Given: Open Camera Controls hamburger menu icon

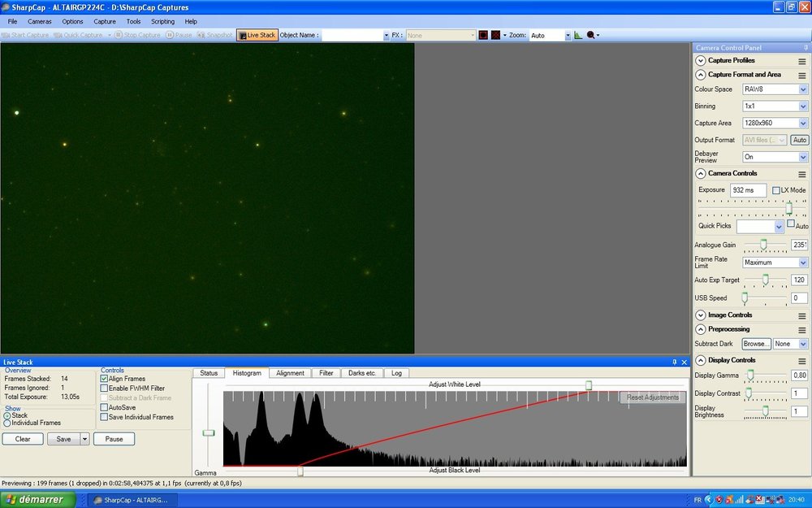Looking at the screenshot, I should click(x=801, y=173).
